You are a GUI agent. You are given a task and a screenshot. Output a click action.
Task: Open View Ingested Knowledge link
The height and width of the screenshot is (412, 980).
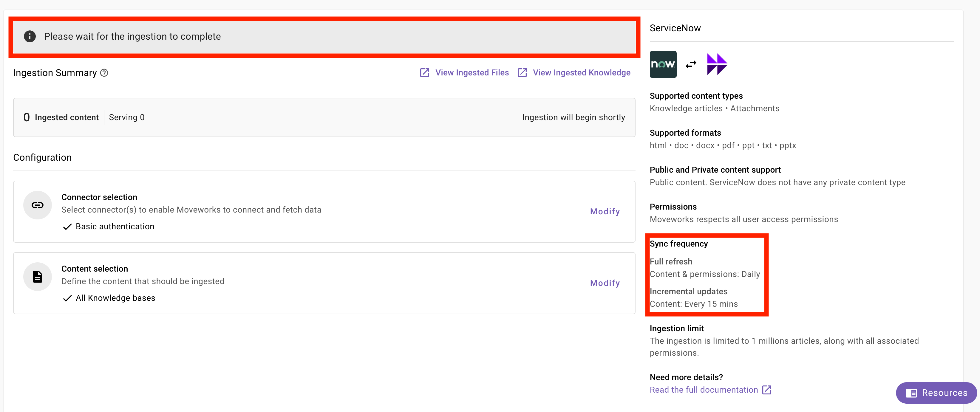(x=581, y=73)
